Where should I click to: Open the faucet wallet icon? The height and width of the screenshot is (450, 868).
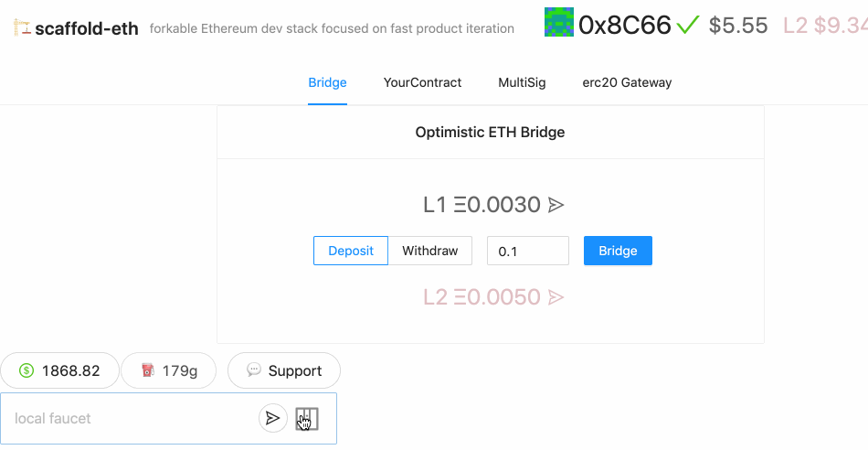click(x=307, y=419)
